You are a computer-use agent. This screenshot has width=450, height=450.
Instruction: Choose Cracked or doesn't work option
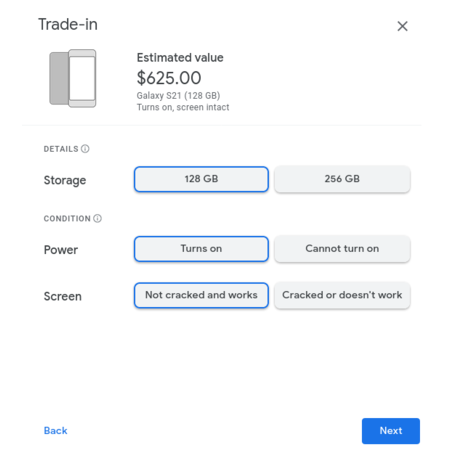tap(342, 295)
